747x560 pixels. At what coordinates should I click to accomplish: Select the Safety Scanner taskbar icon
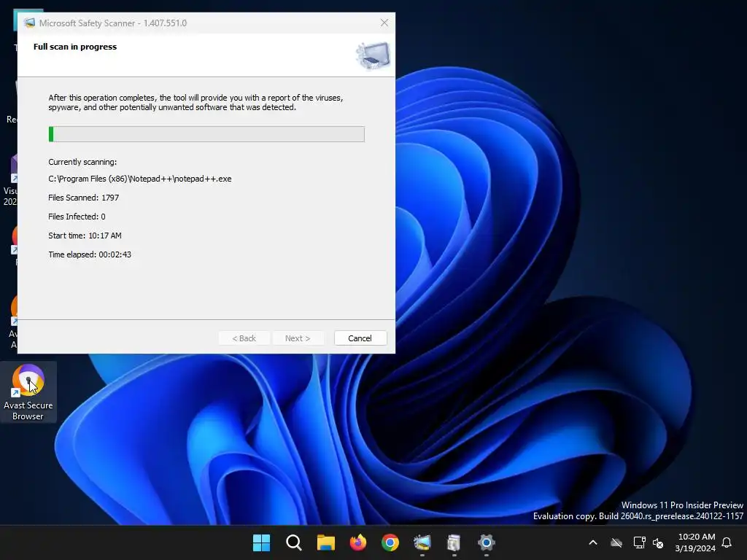click(422, 542)
